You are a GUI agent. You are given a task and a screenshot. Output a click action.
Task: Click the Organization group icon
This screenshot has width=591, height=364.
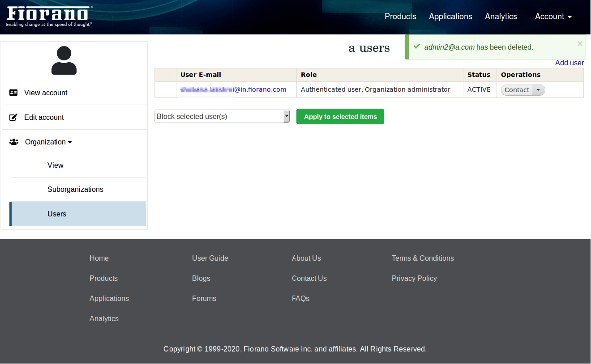coord(14,142)
